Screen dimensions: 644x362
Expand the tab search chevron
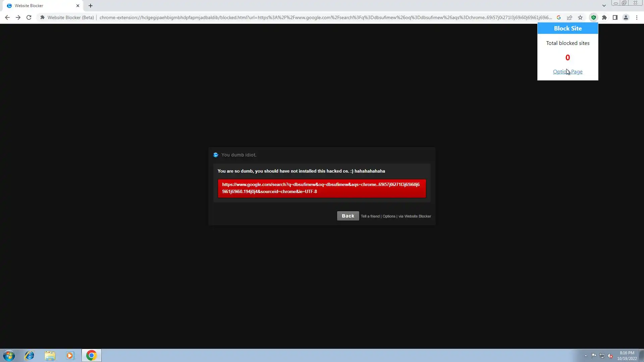pyautogui.click(x=604, y=6)
